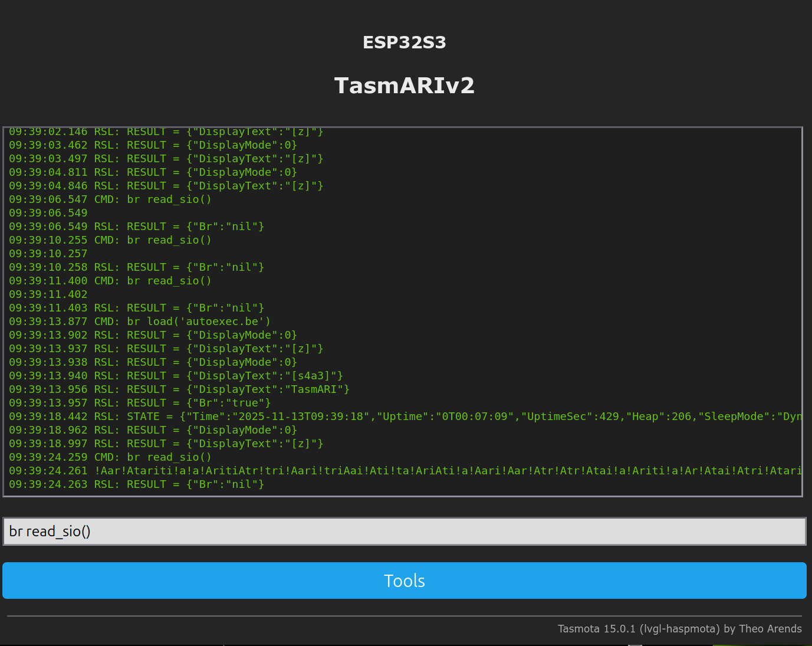
Task: Select the DisplayText "[s4a3]" result line
Action: tap(176, 376)
